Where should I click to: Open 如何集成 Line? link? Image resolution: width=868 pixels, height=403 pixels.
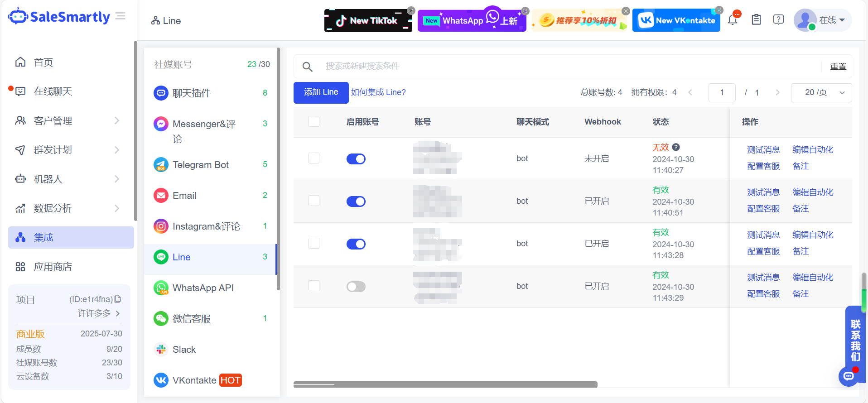[x=378, y=92]
